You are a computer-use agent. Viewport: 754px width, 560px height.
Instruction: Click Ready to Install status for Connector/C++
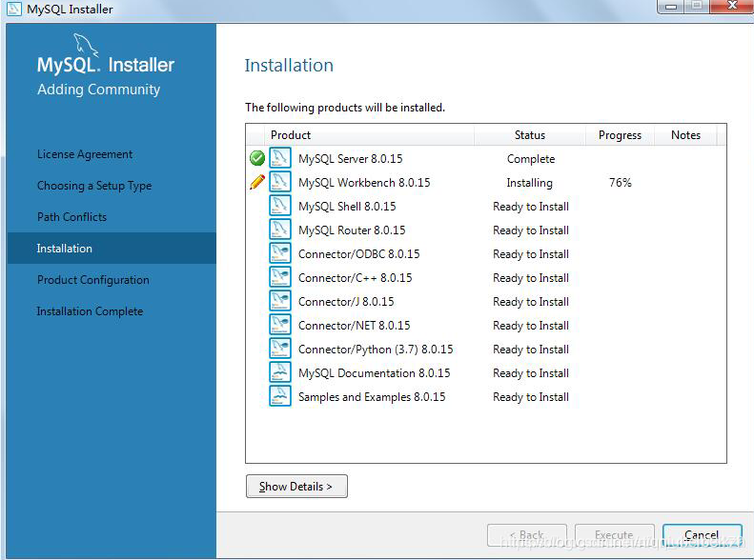point(531,277)
